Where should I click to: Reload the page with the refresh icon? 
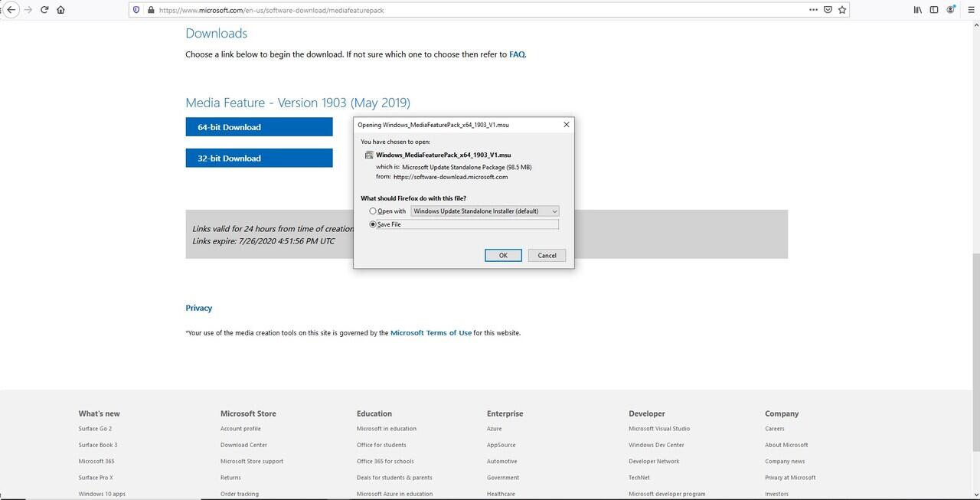pos(44,10)
